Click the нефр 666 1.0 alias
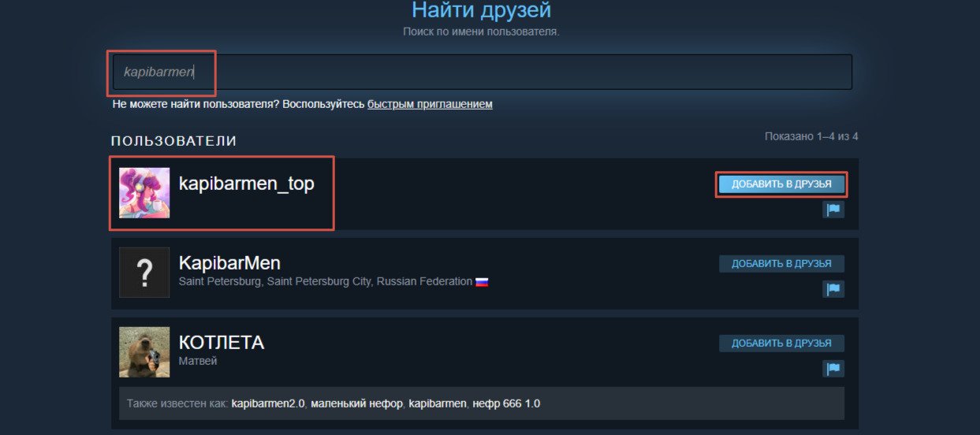This screenshot has width=980, height=435. (505, 403)
